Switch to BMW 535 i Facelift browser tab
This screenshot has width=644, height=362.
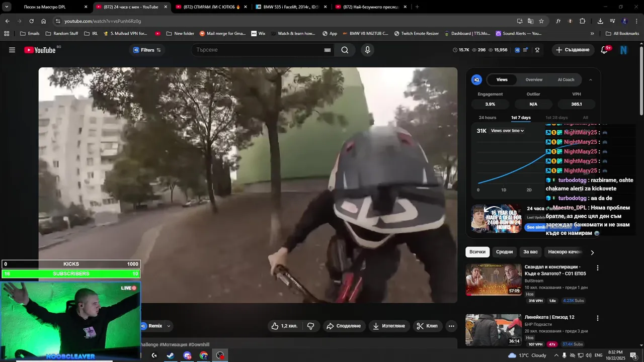point(291,7)
